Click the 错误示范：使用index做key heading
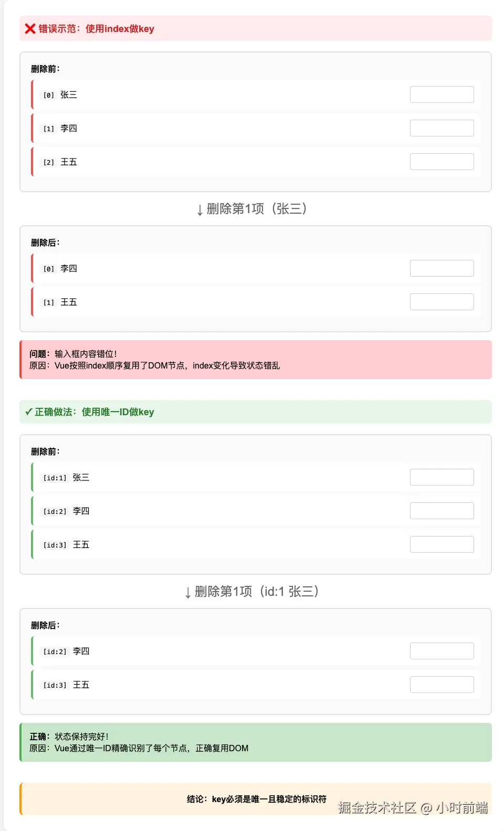 (x=94, y=29)
